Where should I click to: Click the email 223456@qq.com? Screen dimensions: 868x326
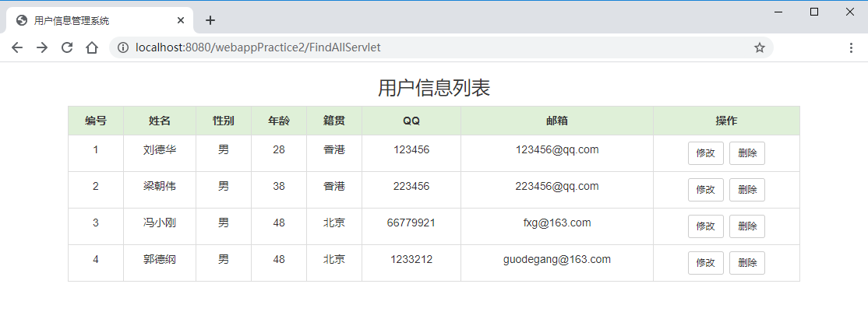point(557,186)
